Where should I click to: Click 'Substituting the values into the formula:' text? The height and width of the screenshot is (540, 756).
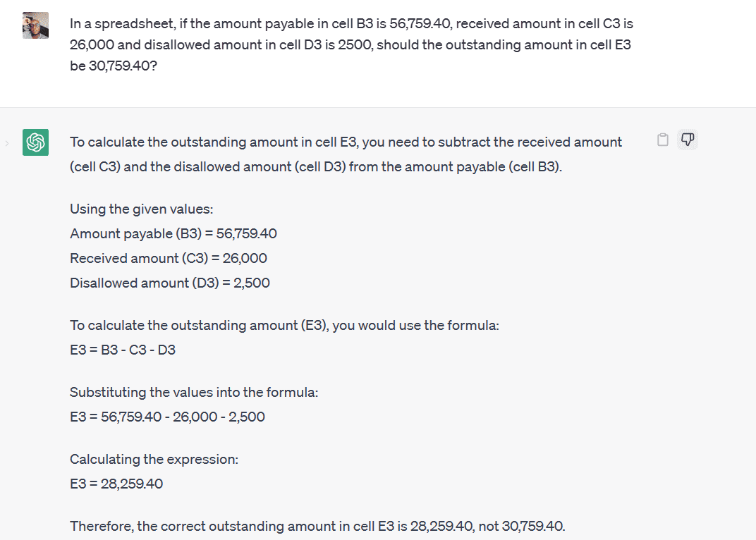pyautogui.click(x=194, y=392)
